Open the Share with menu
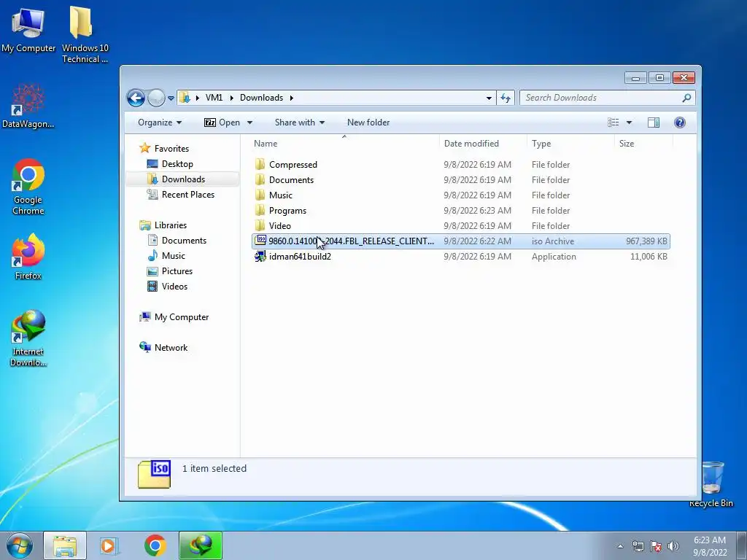Viewport: 747px width, 560px height. click(300, 122)
